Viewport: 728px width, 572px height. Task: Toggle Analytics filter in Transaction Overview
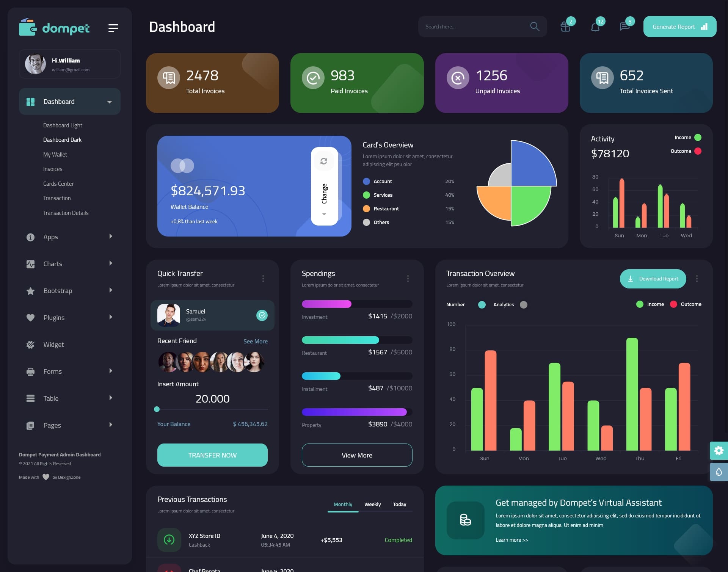click(524, 304)
